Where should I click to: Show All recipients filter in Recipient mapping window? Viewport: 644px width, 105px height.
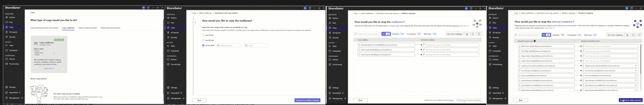(546, 35)
